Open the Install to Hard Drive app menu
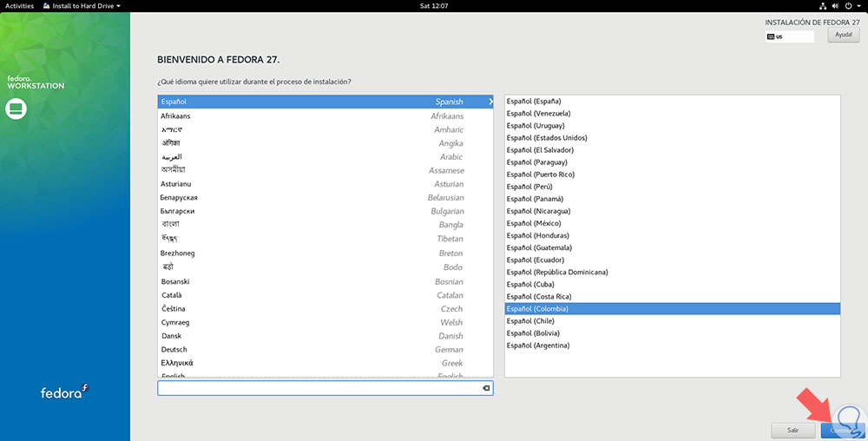The width and height of the screenshot is (868, 441). (x=82, y=5)
